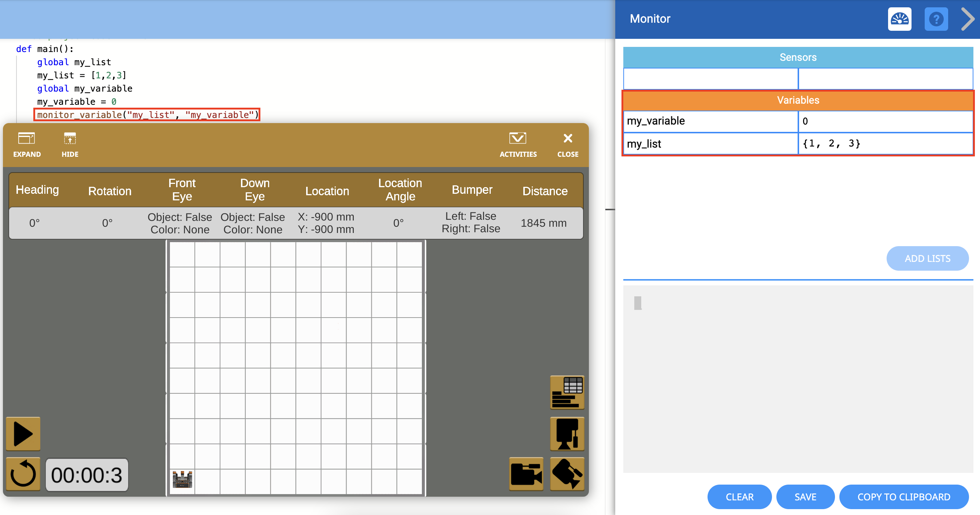
Task: Click the sensor dashboard gauge icon
Action: [x=899, y=19]
